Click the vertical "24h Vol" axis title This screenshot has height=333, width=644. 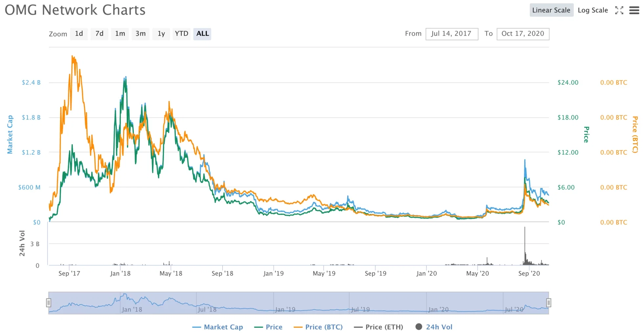22,243
